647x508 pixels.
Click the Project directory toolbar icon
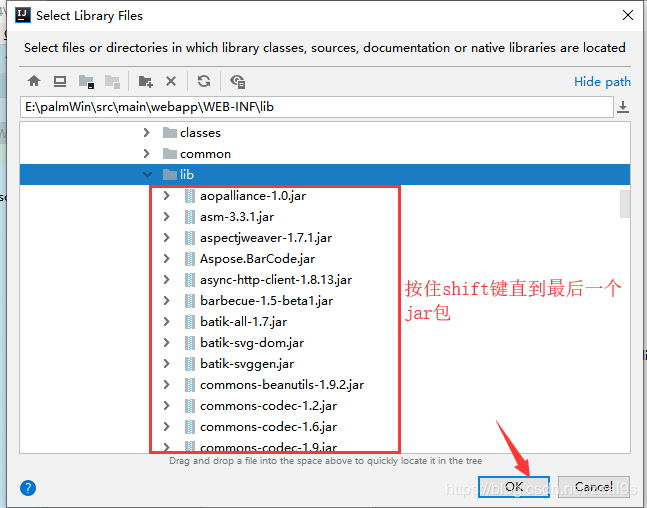pyautogui.click(x=86, y=81)
